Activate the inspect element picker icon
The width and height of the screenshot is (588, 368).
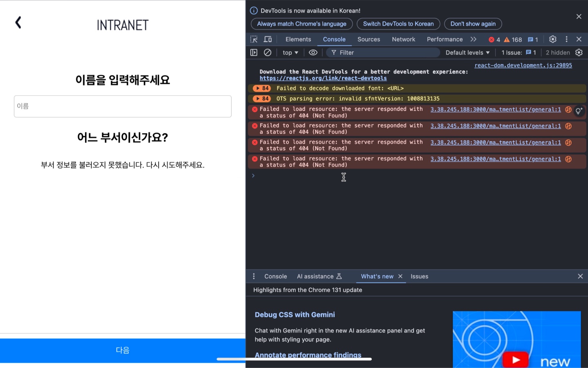254,39
